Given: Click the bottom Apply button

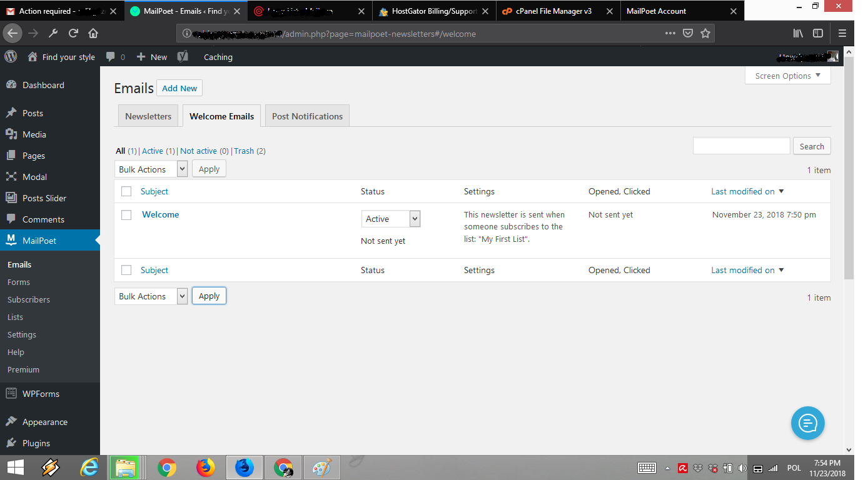Looking at the screenshot, I should point(209,296).
